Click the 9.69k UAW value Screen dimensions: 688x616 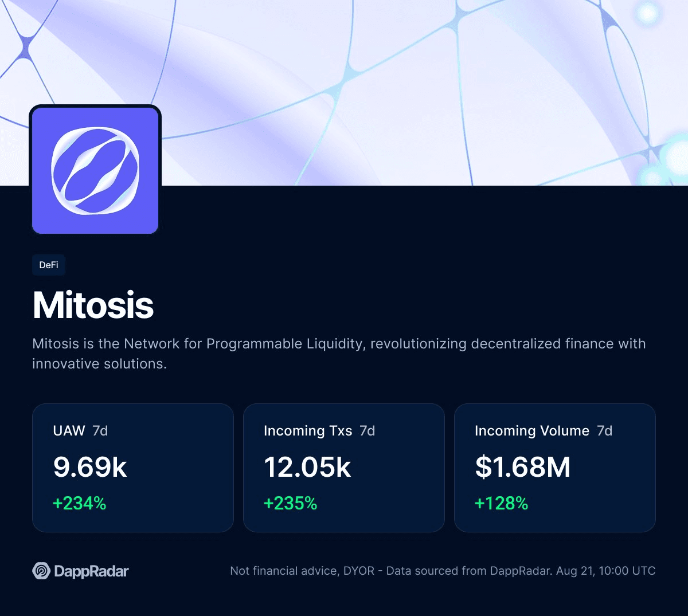click(x=90, y=467)
